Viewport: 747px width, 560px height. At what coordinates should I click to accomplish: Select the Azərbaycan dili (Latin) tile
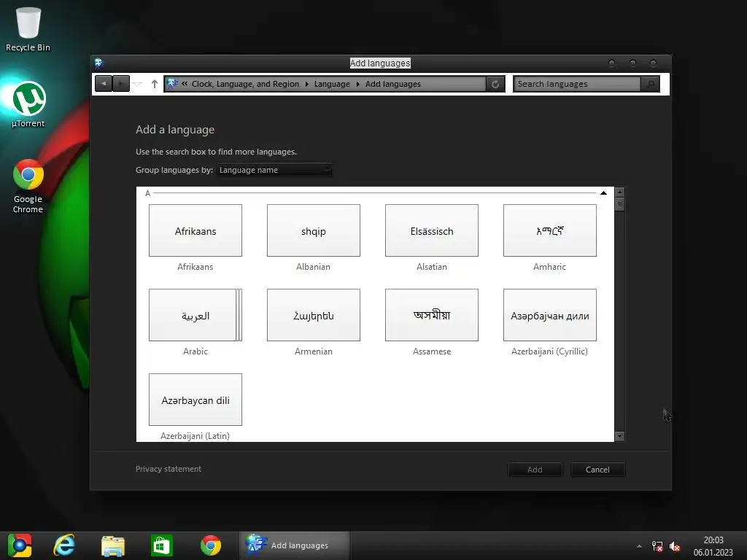point(196,400)
